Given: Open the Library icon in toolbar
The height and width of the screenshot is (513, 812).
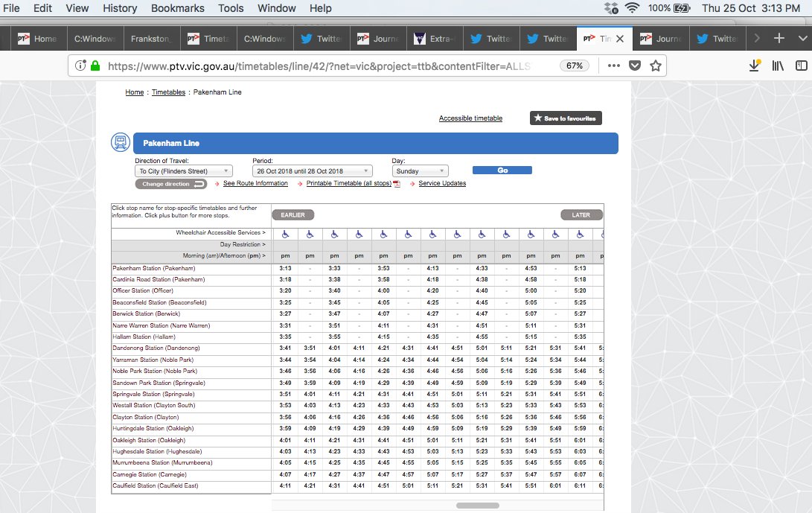Looking at the screenshot, I should tap(778, 66).
